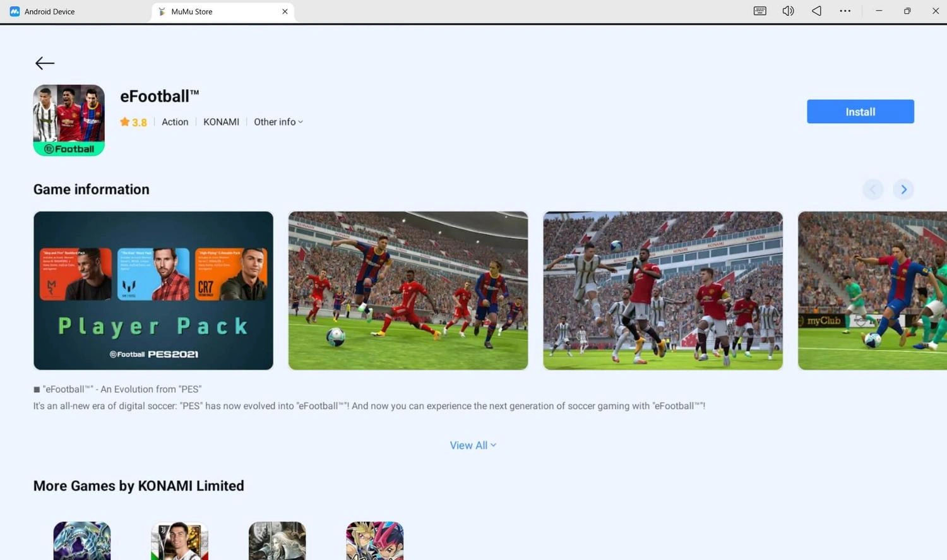Viewport: 947px width, 560px height.
Task: Close the MuMu Store tab
Action: tap(285, 11)
